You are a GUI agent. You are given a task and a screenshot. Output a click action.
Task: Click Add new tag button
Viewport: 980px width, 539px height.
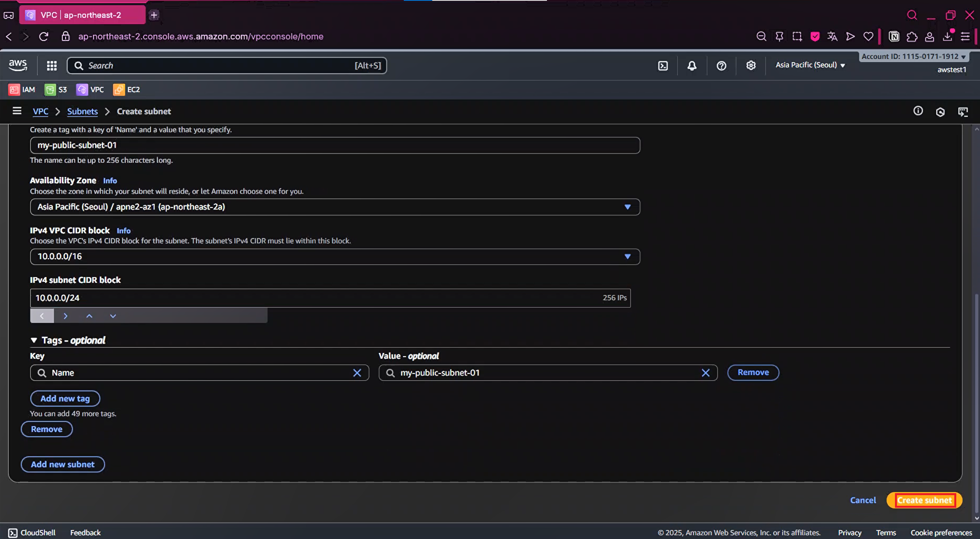coord(65,398)
